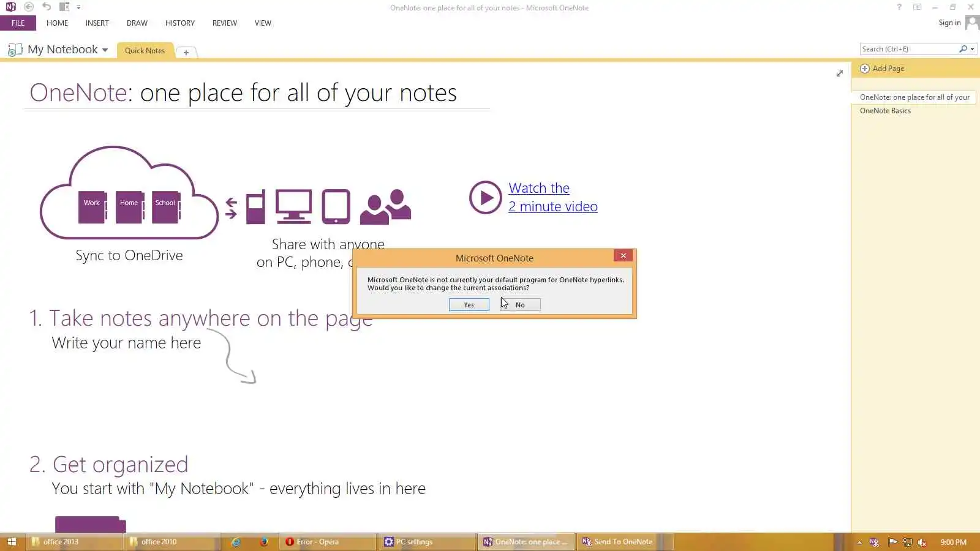Click 'Write your name here' text
This screenshot has height=551, width=980.
(x=126, y=343)
